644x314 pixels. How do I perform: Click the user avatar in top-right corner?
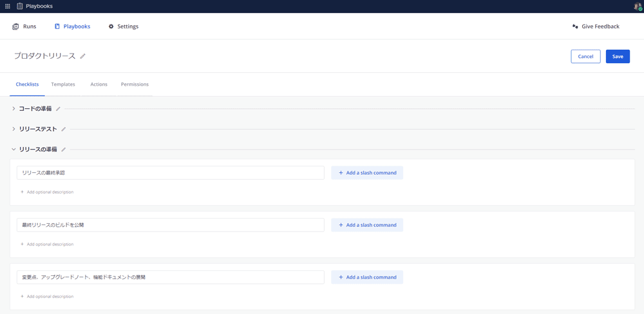(638, 6)
